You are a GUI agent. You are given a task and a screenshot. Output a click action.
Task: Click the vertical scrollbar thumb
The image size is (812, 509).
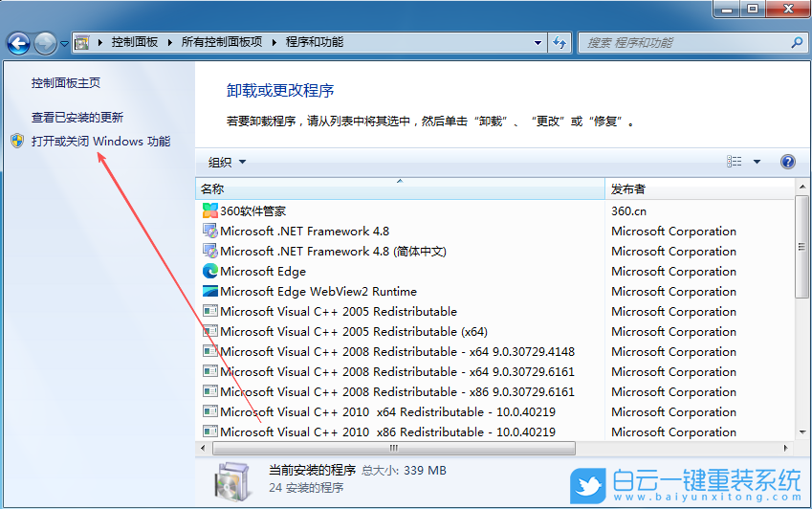(x=802, y=247)
